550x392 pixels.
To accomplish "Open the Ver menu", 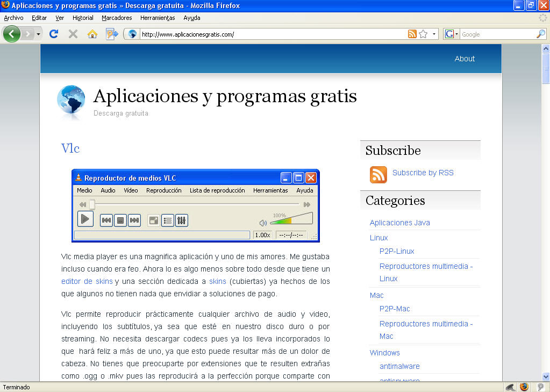I will 60,18.
